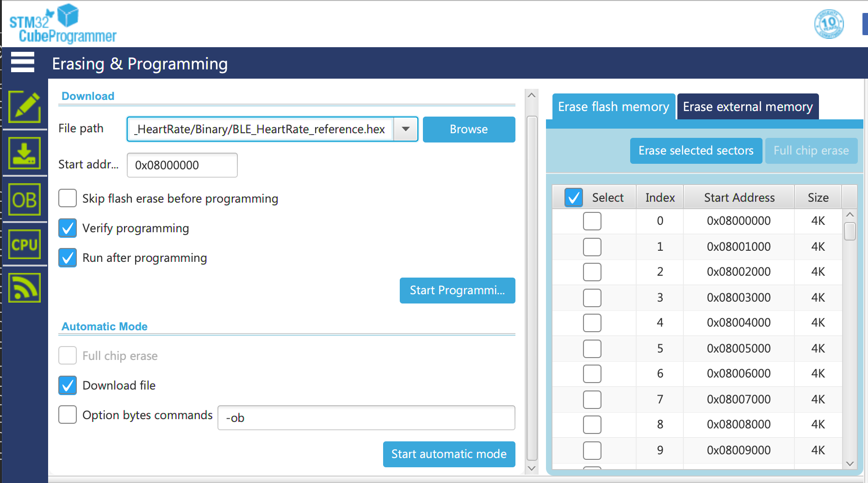This screenshot has height=483, width=868.
Task: Start automatic mode
Action: click(448, 454)
